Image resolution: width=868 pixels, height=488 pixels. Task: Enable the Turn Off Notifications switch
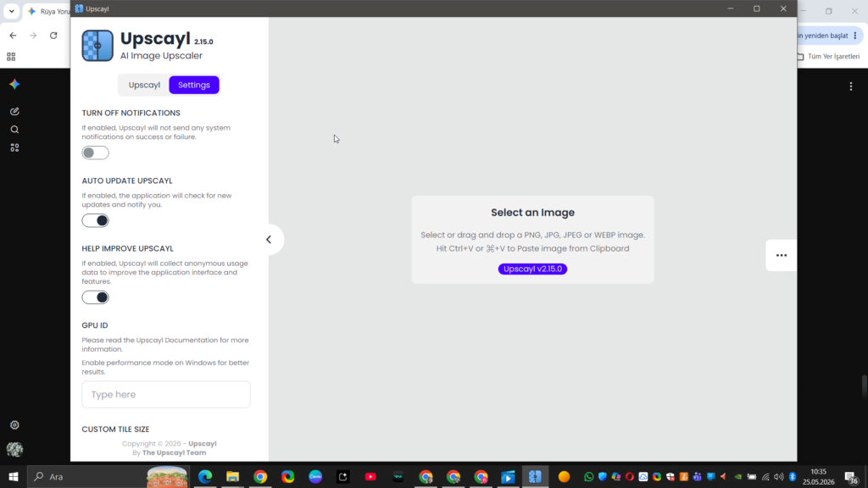[x=95, y=152]
